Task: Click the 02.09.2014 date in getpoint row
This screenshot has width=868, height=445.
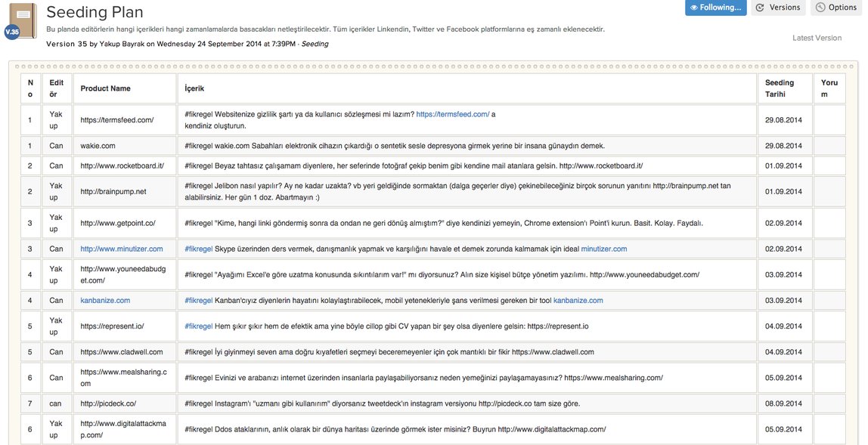Action: pyautogui.click(x=783, y=223)
